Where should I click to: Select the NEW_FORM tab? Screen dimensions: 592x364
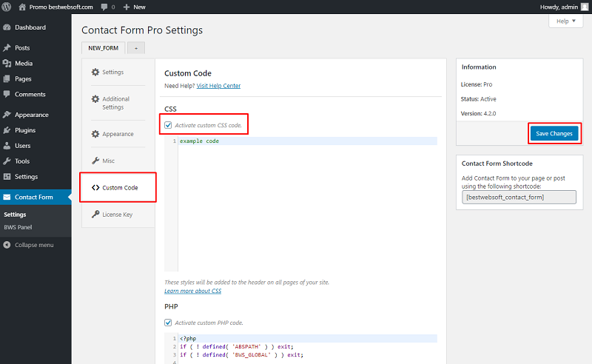point(103,48)
